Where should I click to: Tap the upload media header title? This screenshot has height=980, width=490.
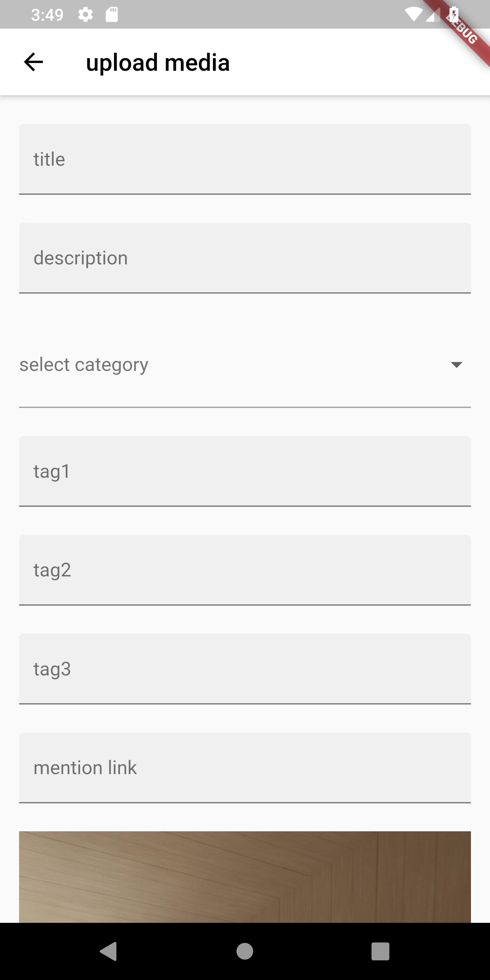pyautogui.click(x=158, y=62)
